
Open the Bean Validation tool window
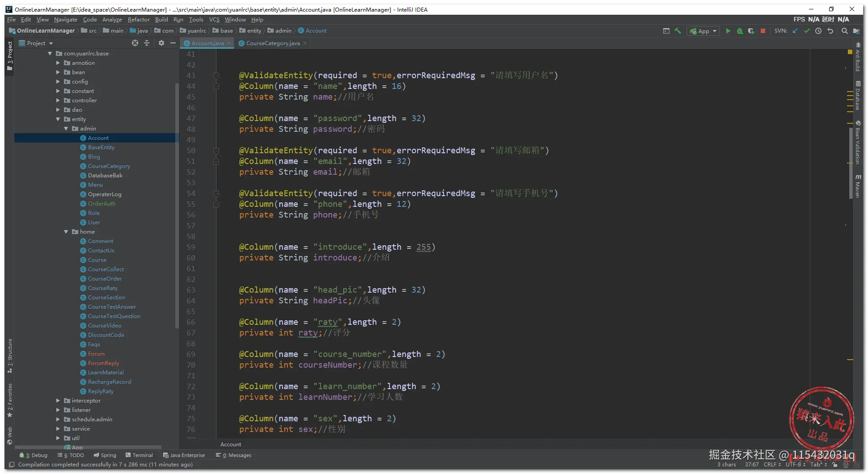point(858,143)
